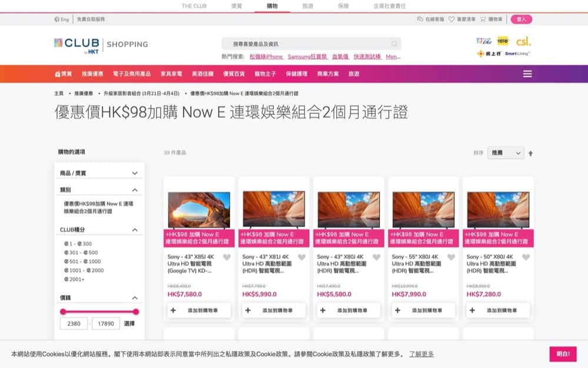This screenshot has width=588, height=368.
Task: Click the Netvigator brand logo
Action: click(489, 54)
